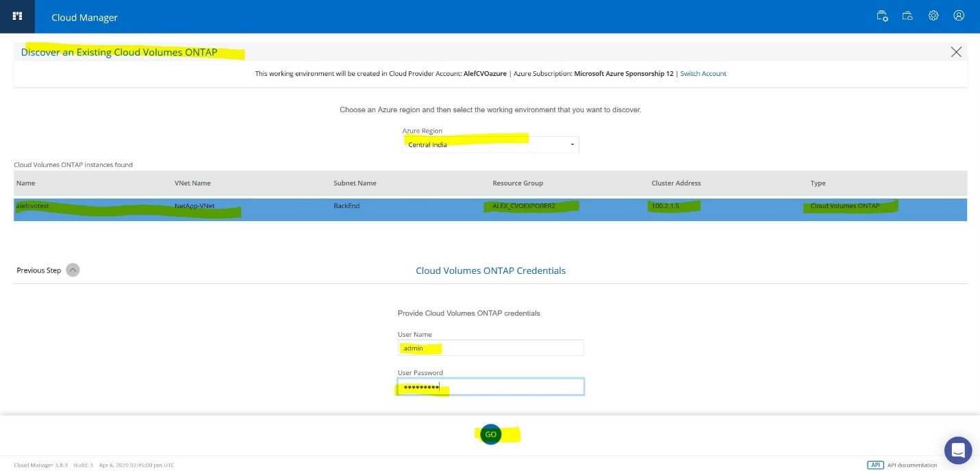Close the Discover Cloud Volumes ONTAP wizard
The height and width of the screenshot is (471, 980).
[956, 52]
